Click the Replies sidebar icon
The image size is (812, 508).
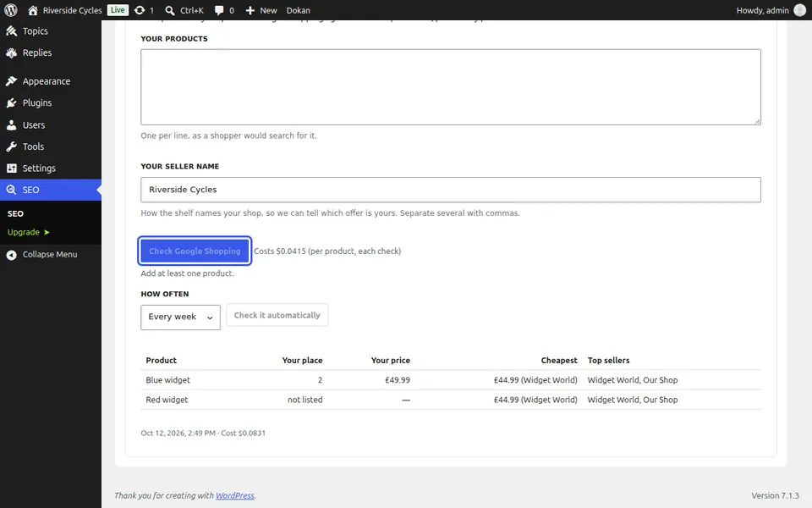[11, 52]
